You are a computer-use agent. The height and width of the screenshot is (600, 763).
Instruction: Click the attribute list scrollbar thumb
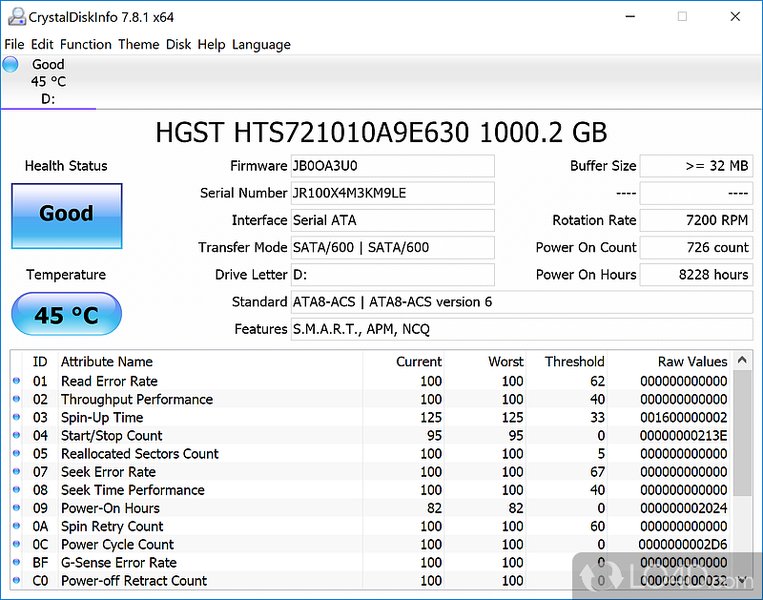[742, 433]
